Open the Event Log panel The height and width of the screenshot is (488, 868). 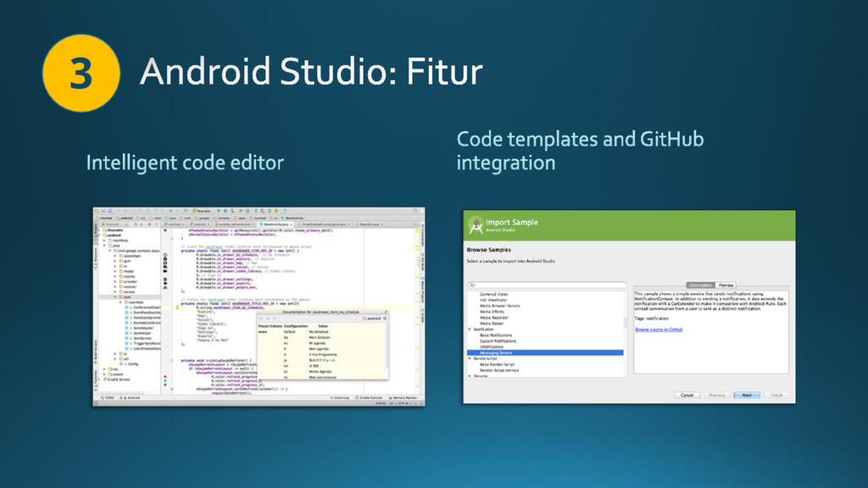click(x=340, y=398)
